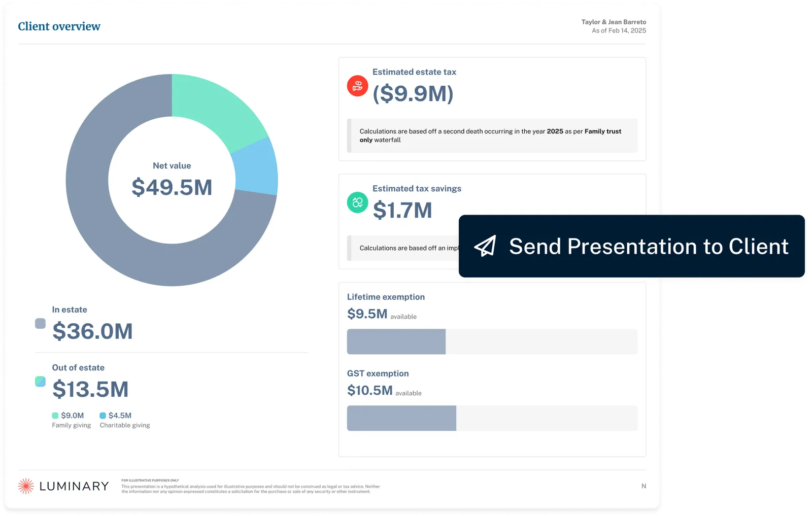The height and width of the screenshot is (516, 812).
Task: Click the "Estimated tax savings" heading
Action: coord(417,189)
